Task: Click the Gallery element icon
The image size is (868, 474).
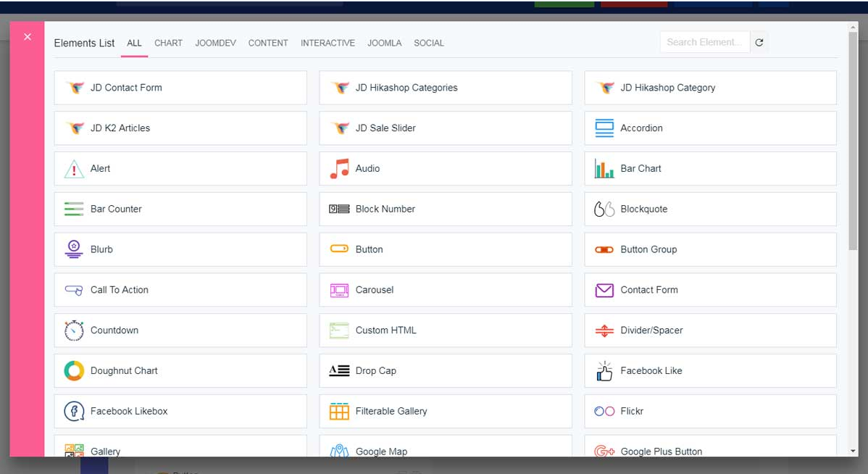Action: [x=74, y=450]
